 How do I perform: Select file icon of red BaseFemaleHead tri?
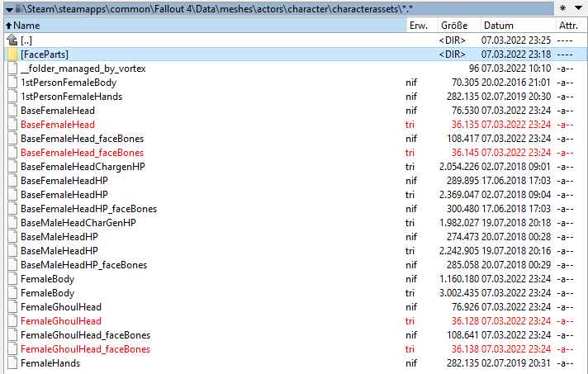coord(12,125)
